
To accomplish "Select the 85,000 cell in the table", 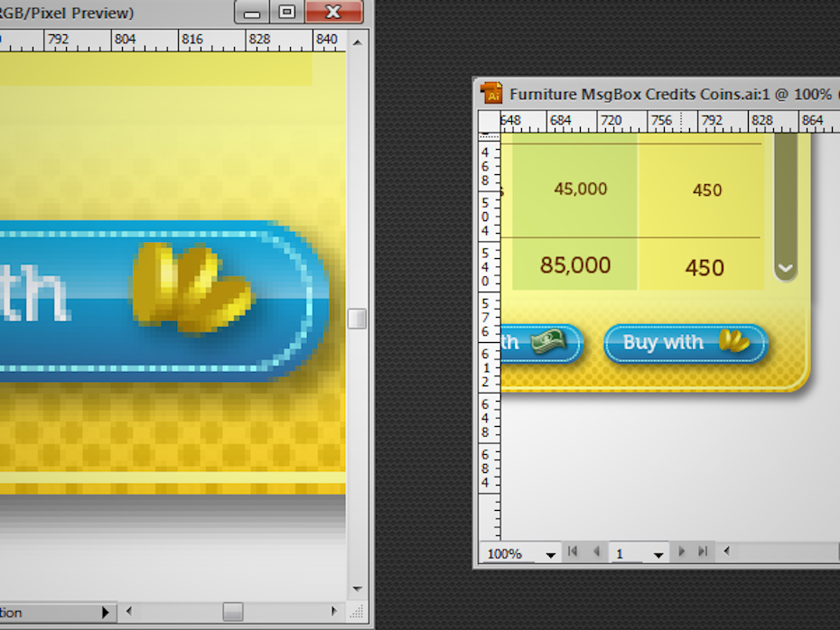I will tap(575, 265).
